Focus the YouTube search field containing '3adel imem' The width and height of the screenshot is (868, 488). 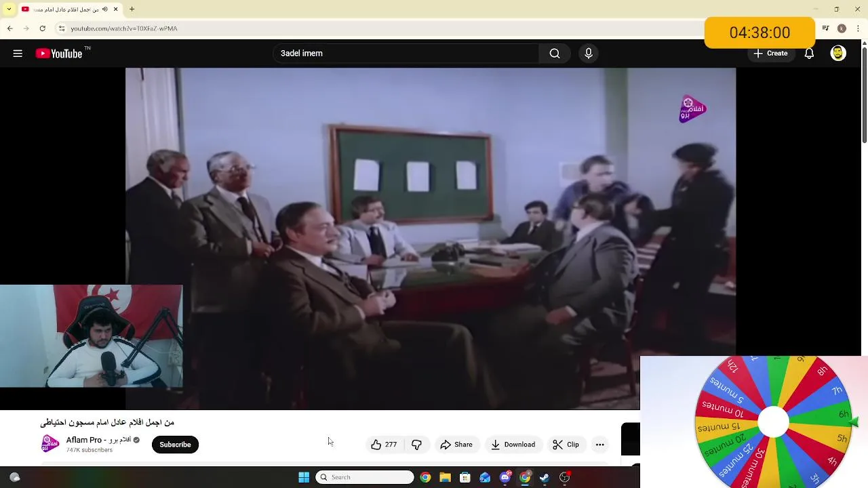click(x=407, y=54)
